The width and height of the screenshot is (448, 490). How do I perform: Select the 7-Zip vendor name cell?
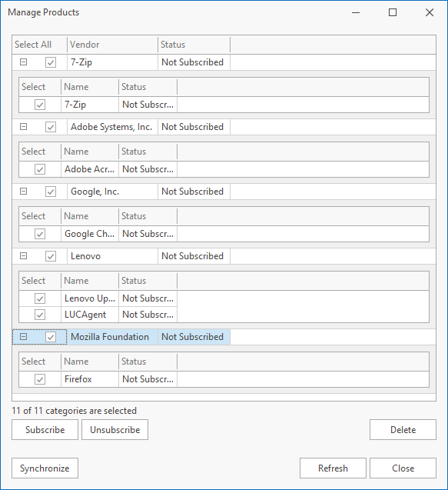tap(112, 62)
